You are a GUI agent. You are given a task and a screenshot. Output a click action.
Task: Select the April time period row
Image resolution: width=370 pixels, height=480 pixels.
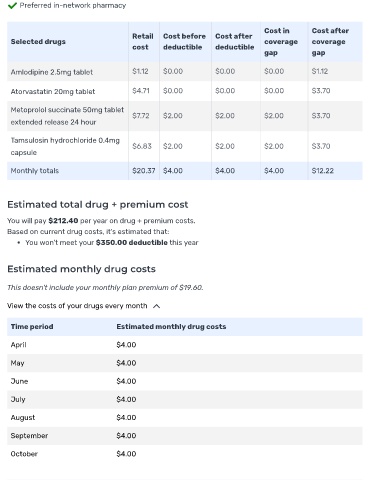click(x=185, y=345)
